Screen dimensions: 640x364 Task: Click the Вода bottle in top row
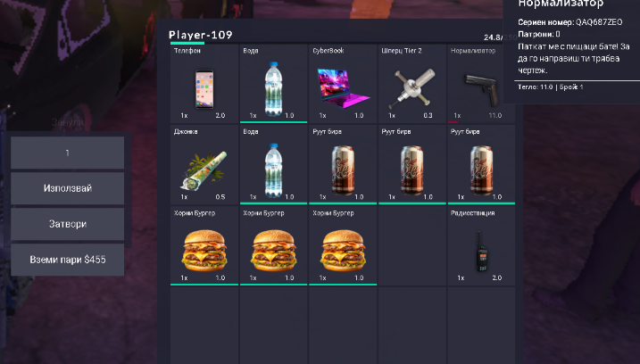coord(273,84)
